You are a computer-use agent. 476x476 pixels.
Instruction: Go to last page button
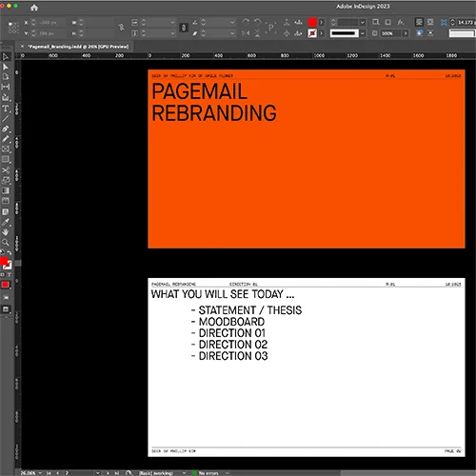pos(117,473)
